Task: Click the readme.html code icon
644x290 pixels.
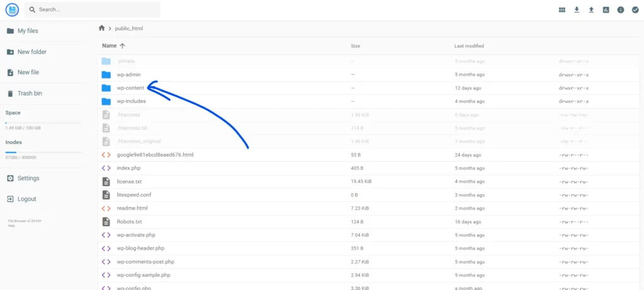Action: [x=106, y=208]
